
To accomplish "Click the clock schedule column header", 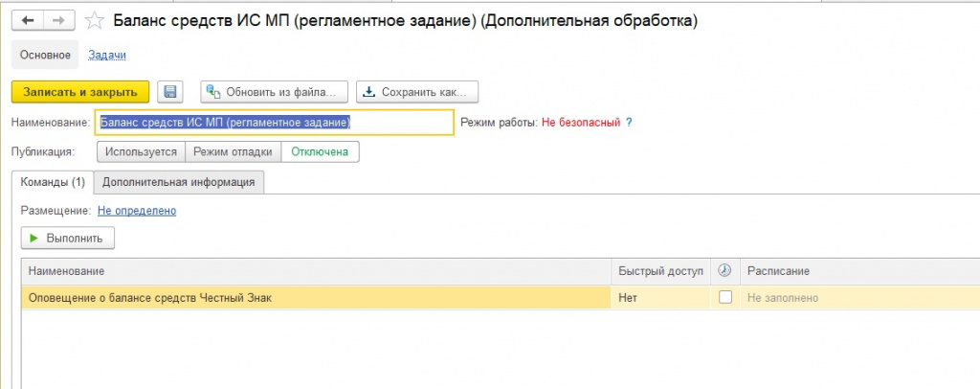I will 724,272.
